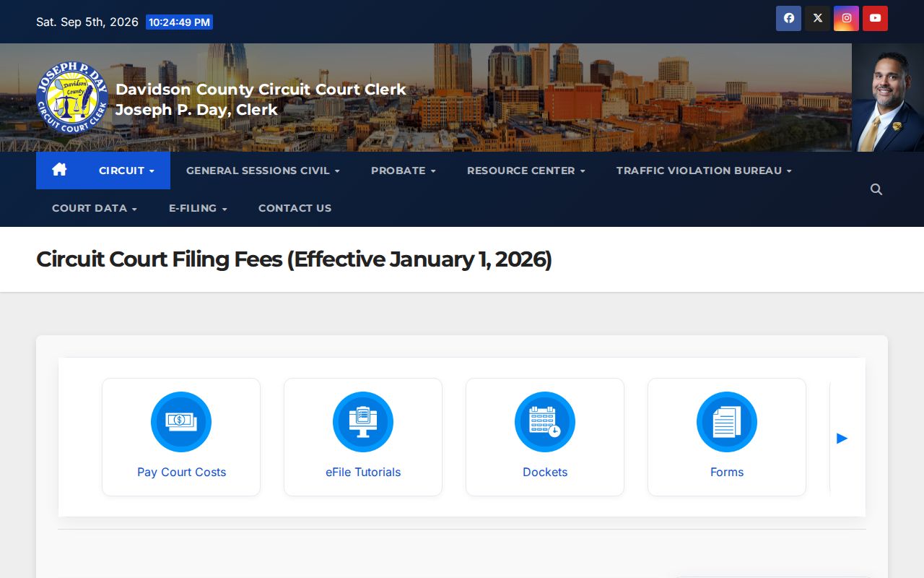Viewport: 924px width, 578px height.
Task: Click the Pay Court Costs money icon
Action: tap(181, 422)
